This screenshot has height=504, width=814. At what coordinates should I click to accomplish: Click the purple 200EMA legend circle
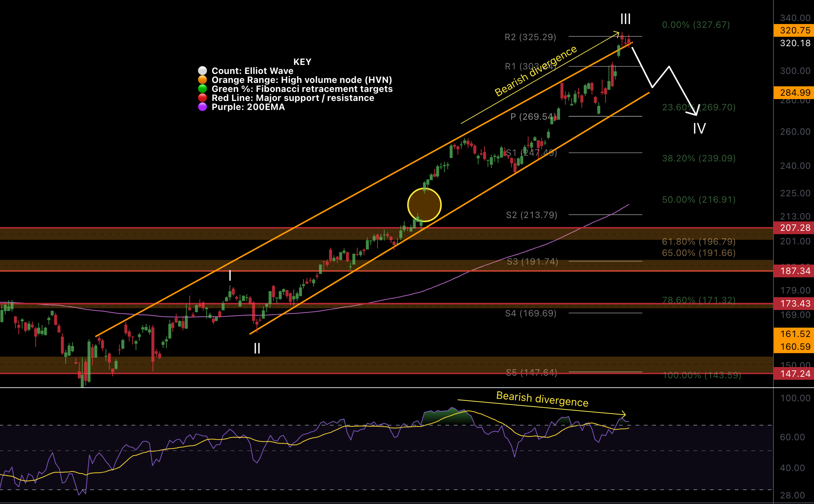pos(202,107)
